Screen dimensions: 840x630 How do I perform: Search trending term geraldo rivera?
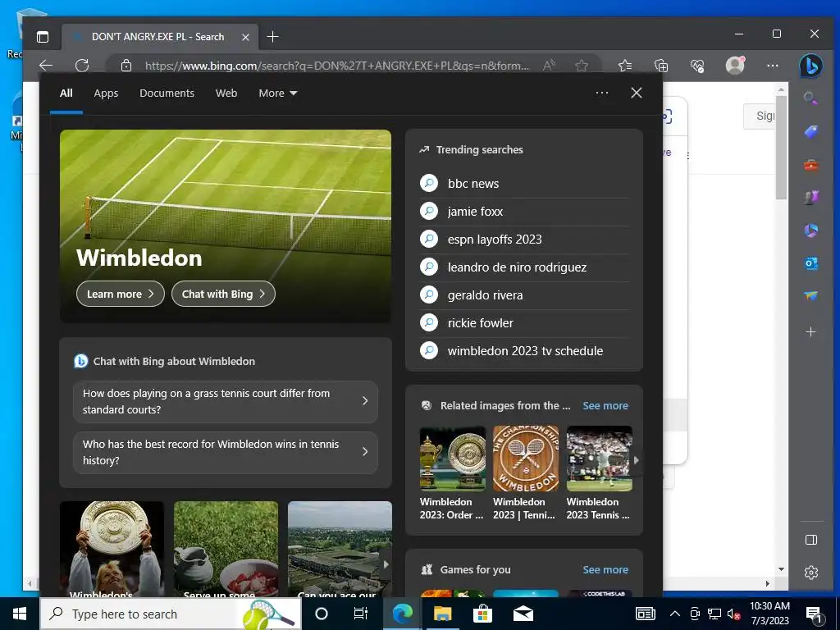click(x=524, y=295)
